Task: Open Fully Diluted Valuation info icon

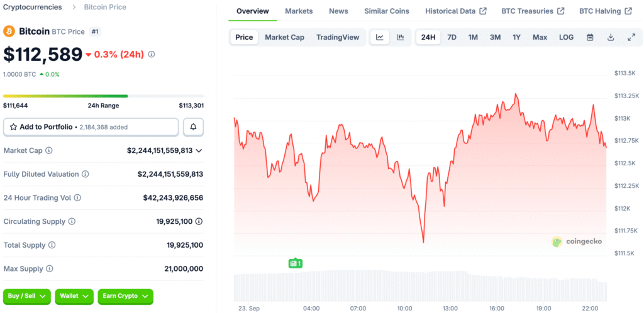Action: coord(86,174)
